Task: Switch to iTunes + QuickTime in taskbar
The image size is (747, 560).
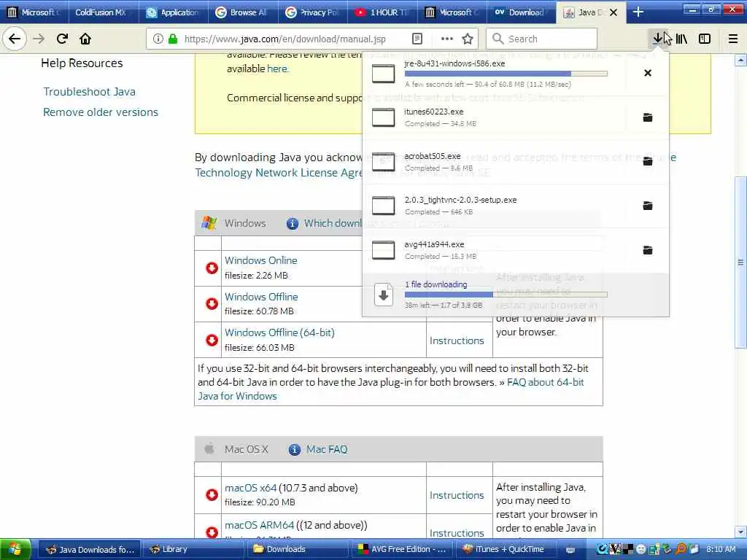Action: (x=505, y=549)
